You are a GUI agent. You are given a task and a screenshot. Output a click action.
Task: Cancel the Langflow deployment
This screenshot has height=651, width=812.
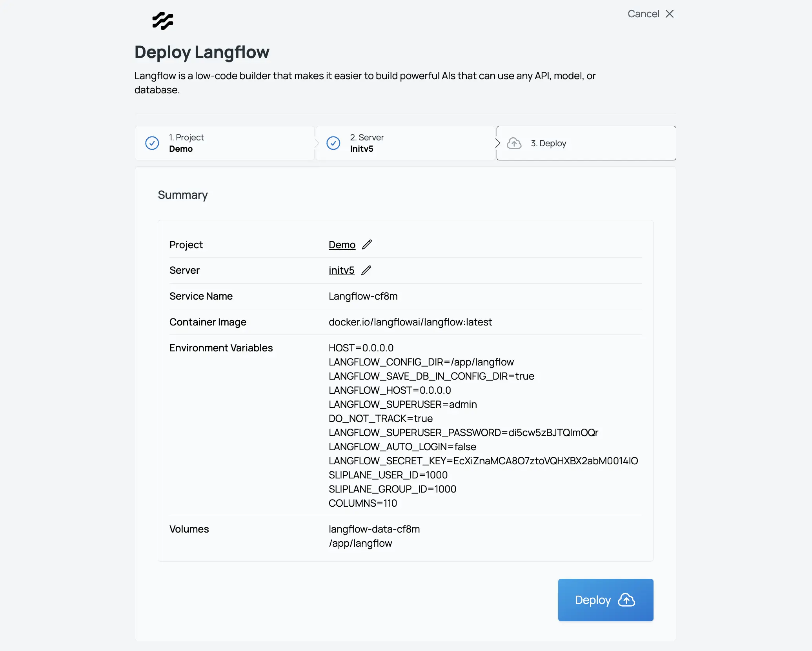pos(651,14)
